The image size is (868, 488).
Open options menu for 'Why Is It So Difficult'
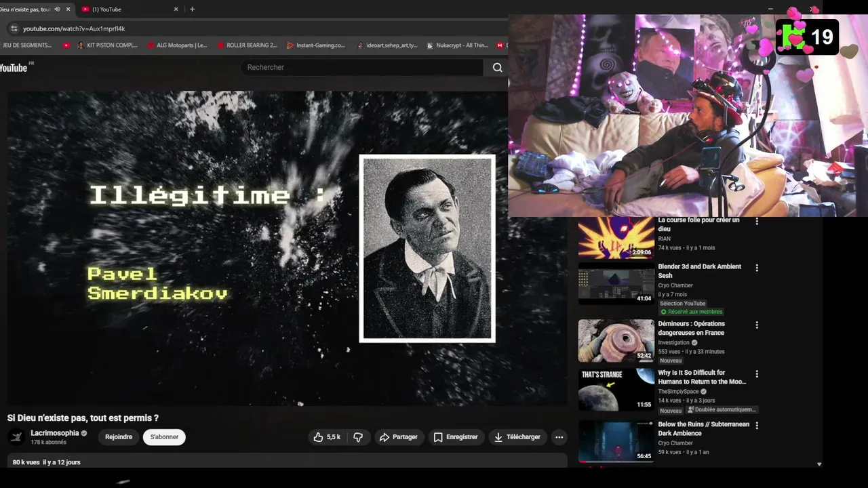click(x=757, y=373)
